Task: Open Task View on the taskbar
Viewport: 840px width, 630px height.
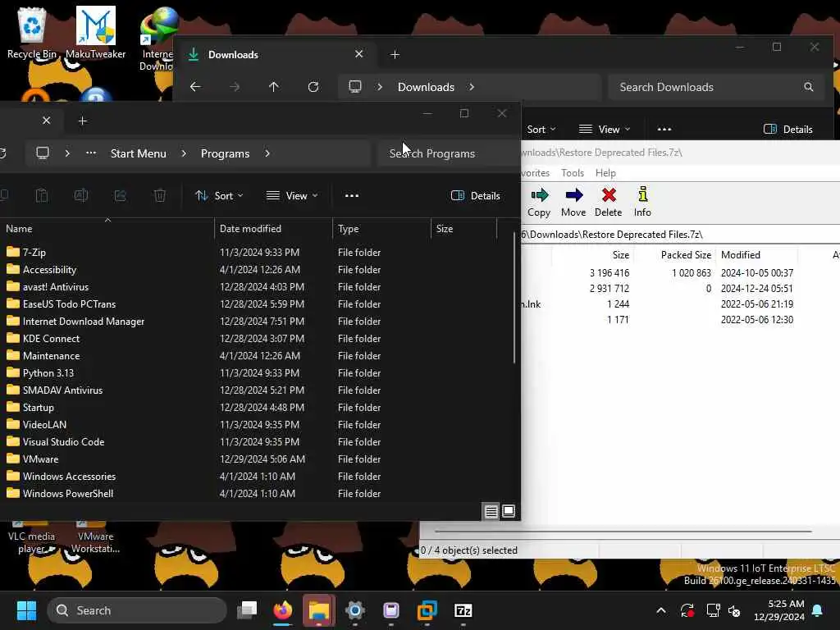Action: pos(247,610)
